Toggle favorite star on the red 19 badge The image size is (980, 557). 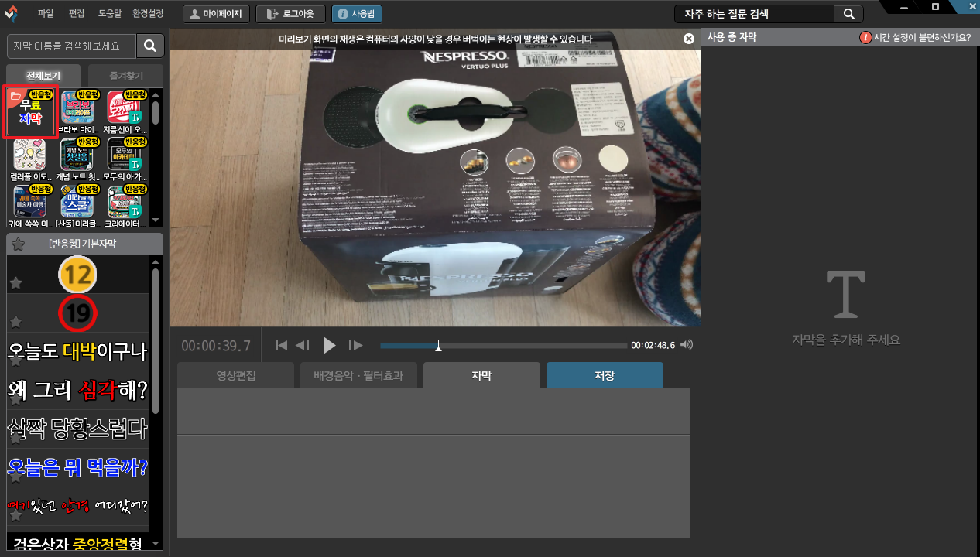pos(15,322)
